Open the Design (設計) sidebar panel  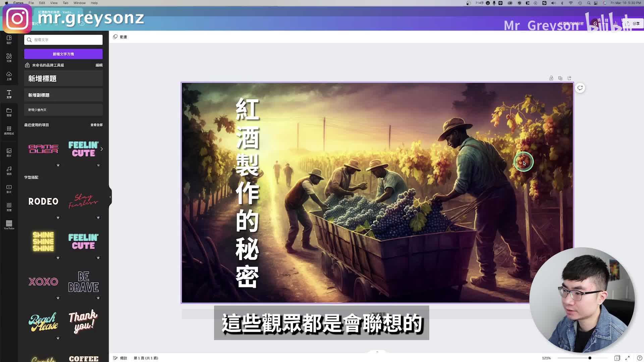coord(9,39)
